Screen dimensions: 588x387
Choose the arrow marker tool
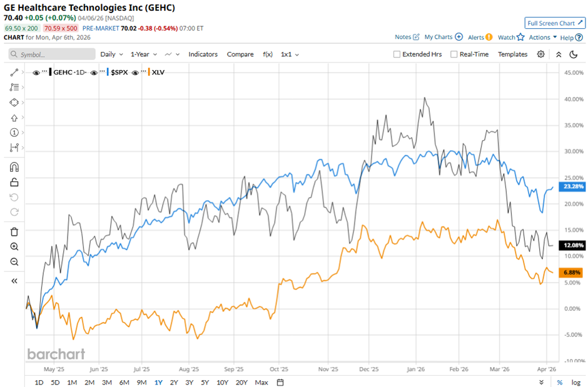click(14, 118)
